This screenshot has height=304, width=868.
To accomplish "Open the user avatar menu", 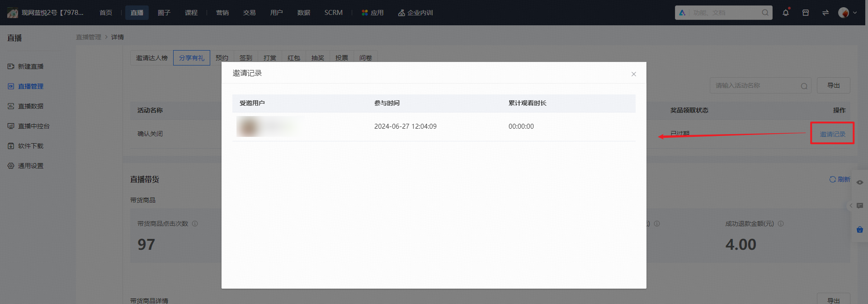I will click(x=843, y=13).
